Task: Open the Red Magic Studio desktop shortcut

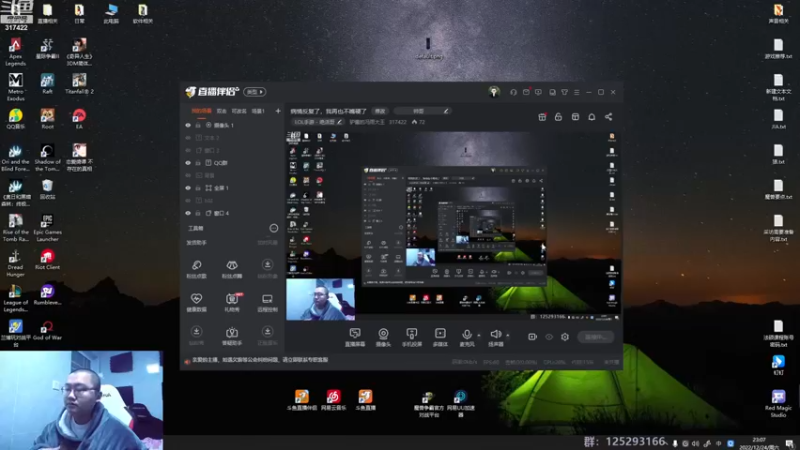Action: (x=778, y=403)
